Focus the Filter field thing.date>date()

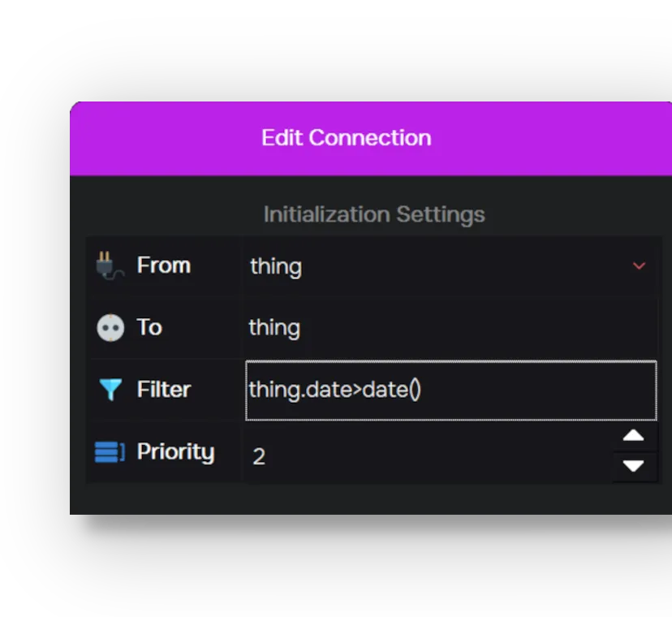[x=451, y=390]
